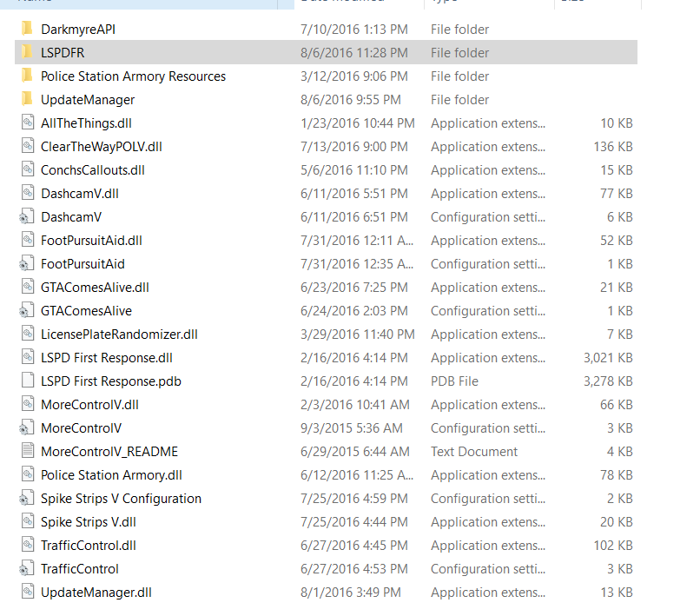700x616 pixels.
Task: Select the DarkmyreAPI folder name
Action: pos(78,30)
